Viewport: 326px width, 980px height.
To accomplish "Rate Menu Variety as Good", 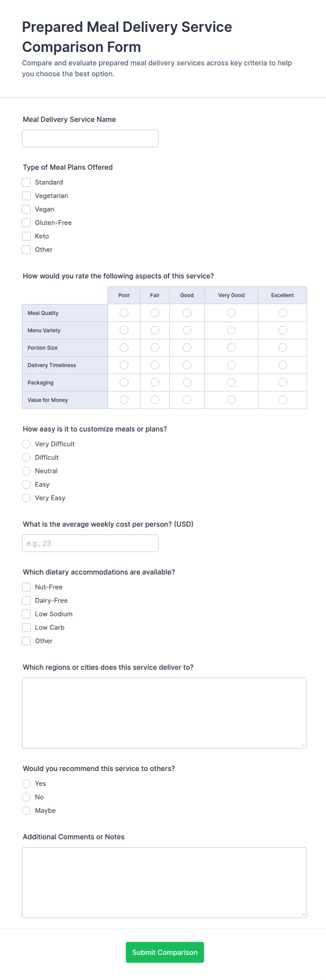I will (187, 330).
